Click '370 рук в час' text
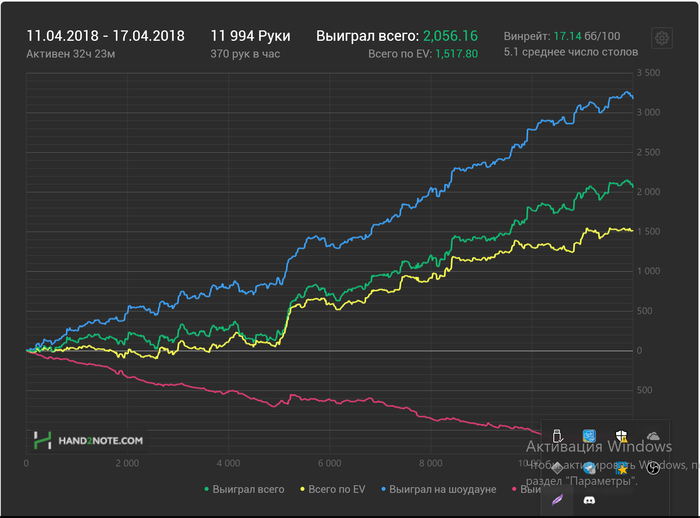Screen dimensions: 700x518 (x=245, y=54)
